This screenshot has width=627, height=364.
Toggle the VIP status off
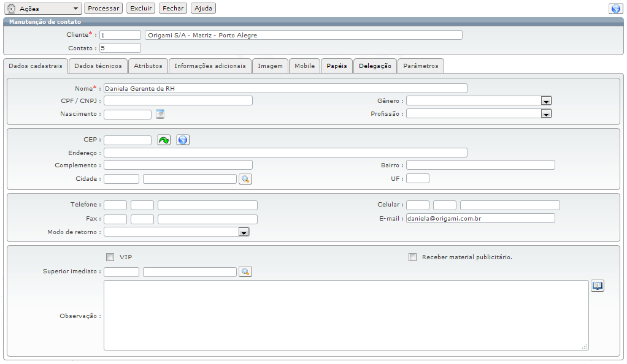click(x=110, y=257)
